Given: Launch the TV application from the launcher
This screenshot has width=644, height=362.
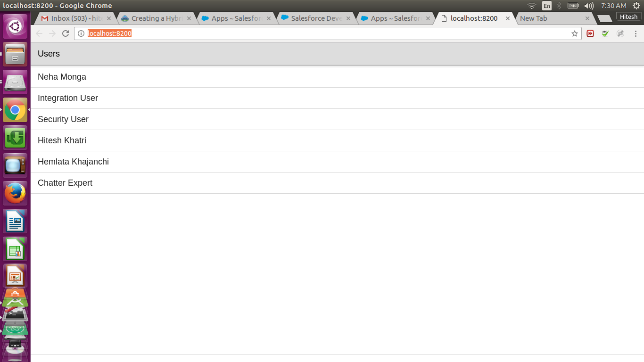Looking at the screenshot, I should click(15, 165).
